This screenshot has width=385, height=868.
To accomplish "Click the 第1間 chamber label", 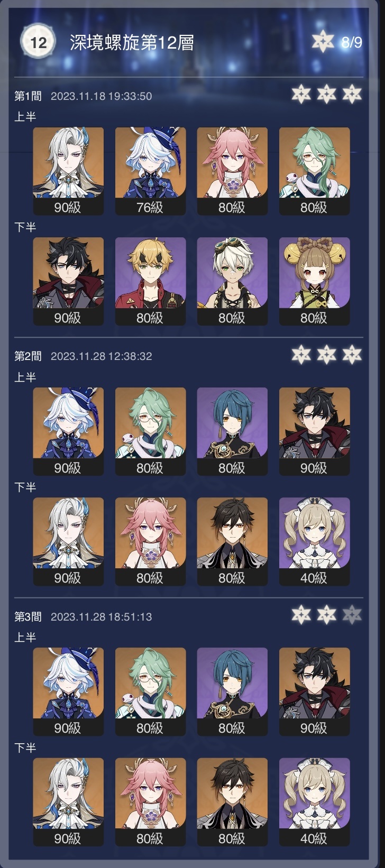I will point(27,96).
